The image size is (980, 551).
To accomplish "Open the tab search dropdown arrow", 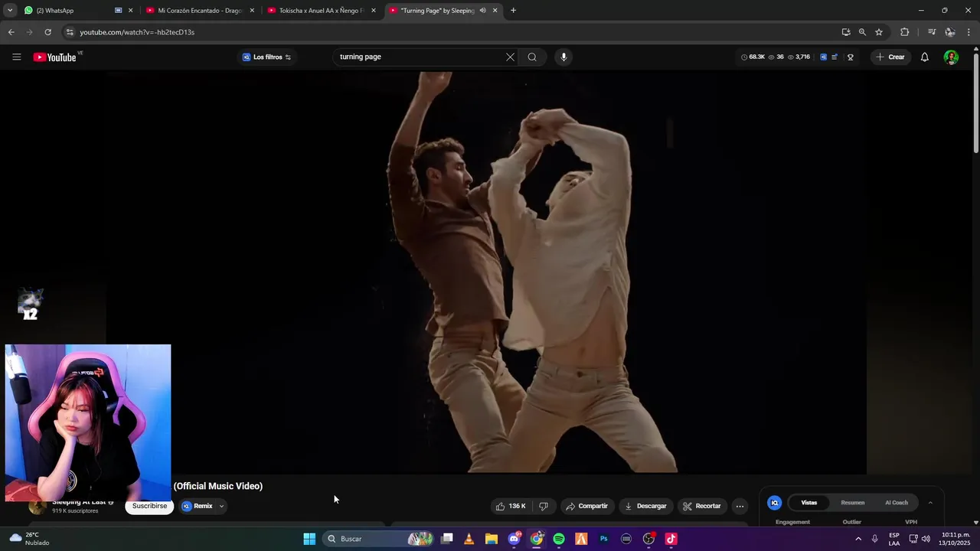I will (10, 11).
